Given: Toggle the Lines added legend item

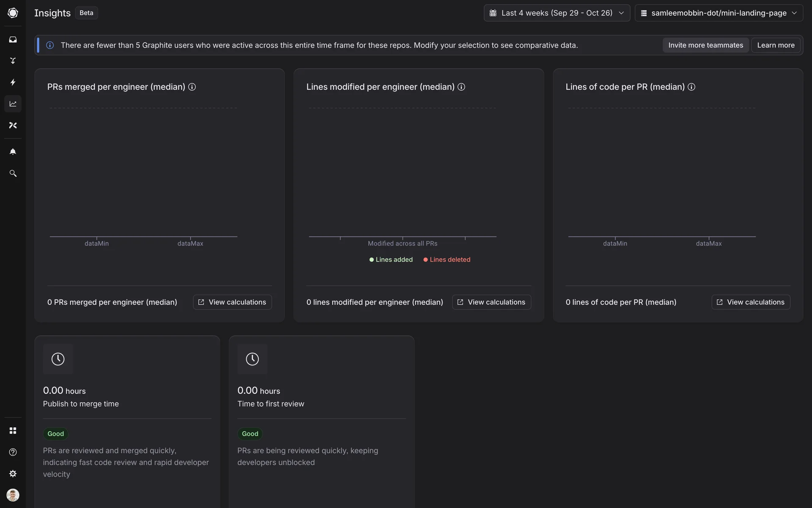Looking at the screenshot, I should tap(391, 260).
